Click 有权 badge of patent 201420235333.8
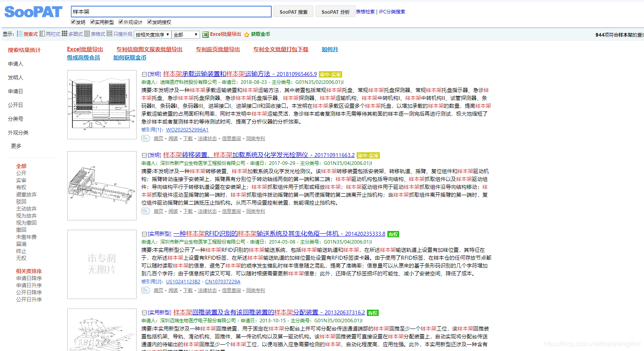Viewport: 644px width, 351px height. [393, 234]
